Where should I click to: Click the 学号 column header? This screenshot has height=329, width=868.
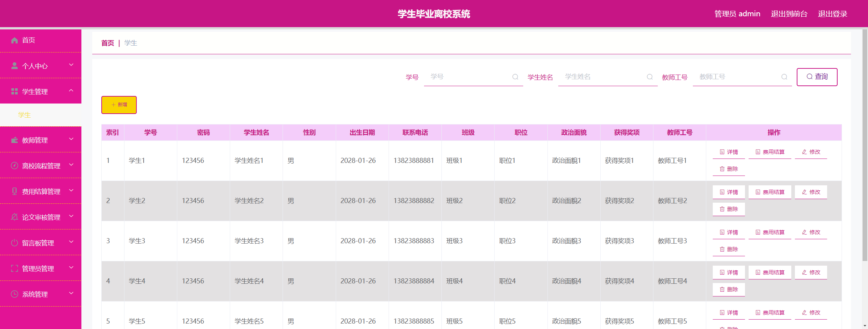coord(151,132)
